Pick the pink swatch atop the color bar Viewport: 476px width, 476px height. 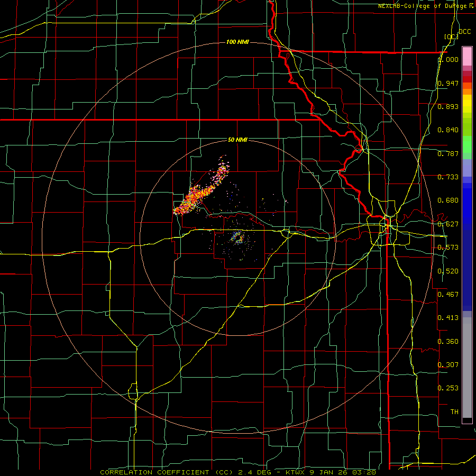[467, 57]
